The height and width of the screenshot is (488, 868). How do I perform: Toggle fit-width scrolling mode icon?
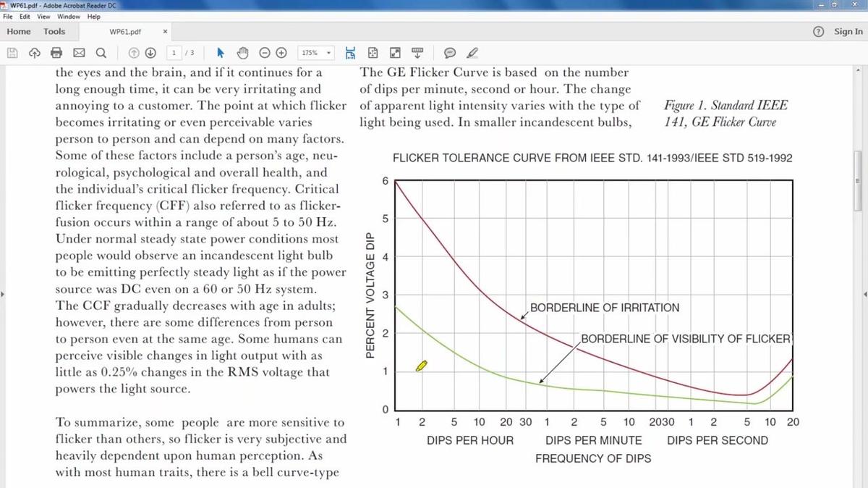[351, 53]
